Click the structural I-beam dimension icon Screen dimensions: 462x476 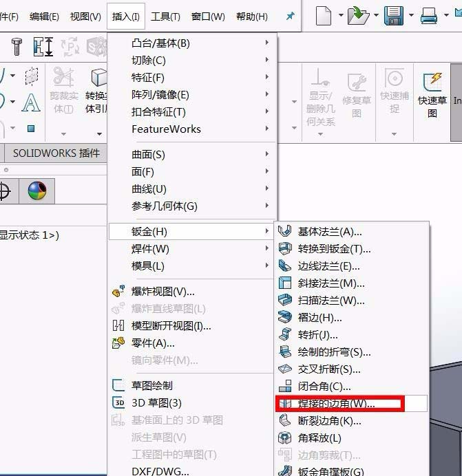click(x=43, y=47)
